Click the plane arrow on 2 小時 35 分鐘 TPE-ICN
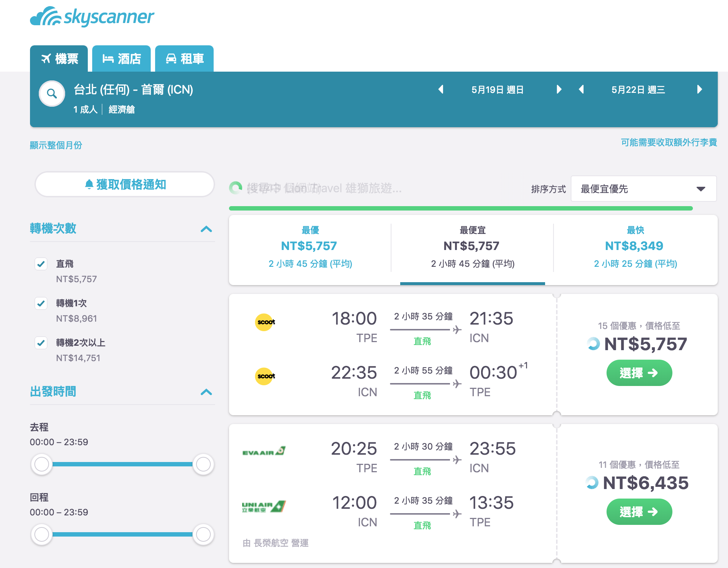The height and width of the screenshot is (568, 728). pos(457,330)
